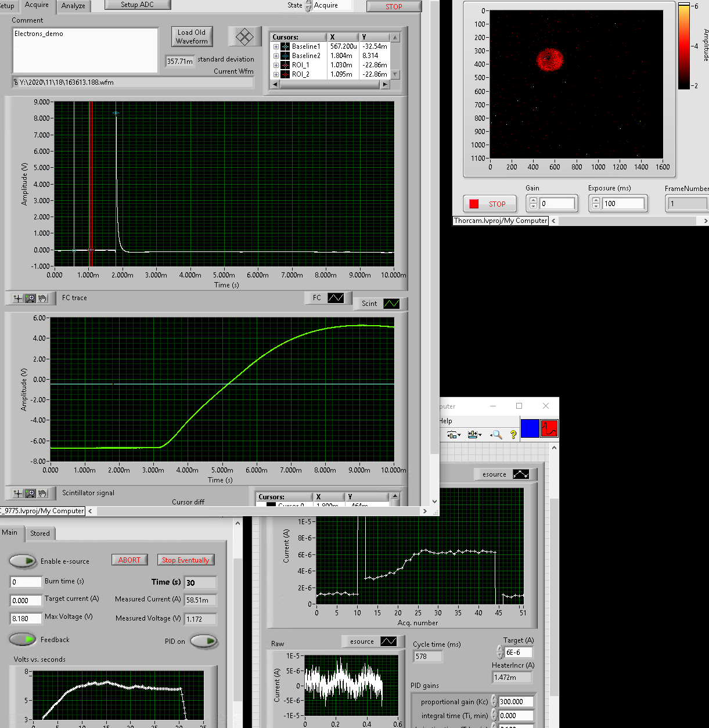
Task: Click the Exposure (ms) input field
Action: tap(623, 204)
